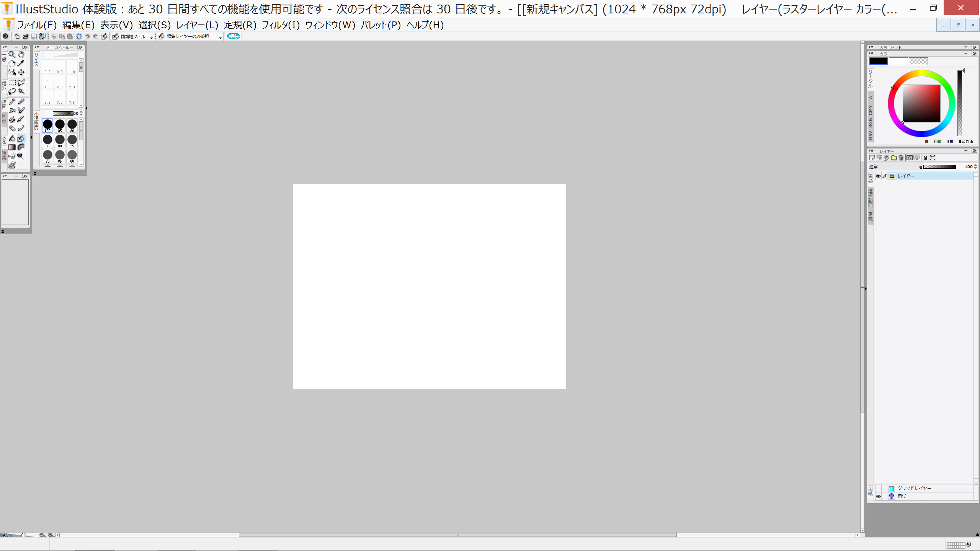980x551 pixels.
Task: Click the New canvas toolbar icon
Action: pos(17,36)
